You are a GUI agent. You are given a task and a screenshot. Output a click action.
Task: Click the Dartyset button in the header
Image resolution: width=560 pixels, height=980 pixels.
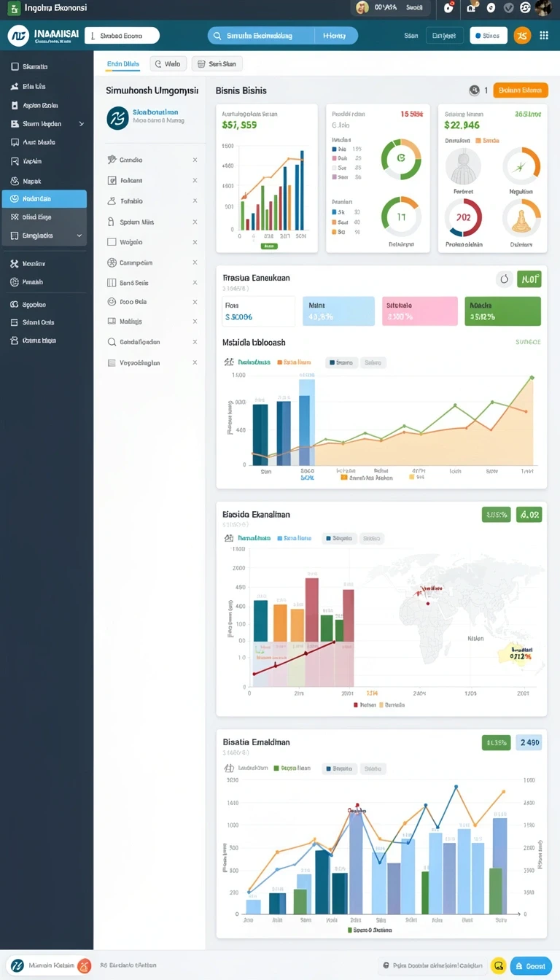tap(443, 35)
